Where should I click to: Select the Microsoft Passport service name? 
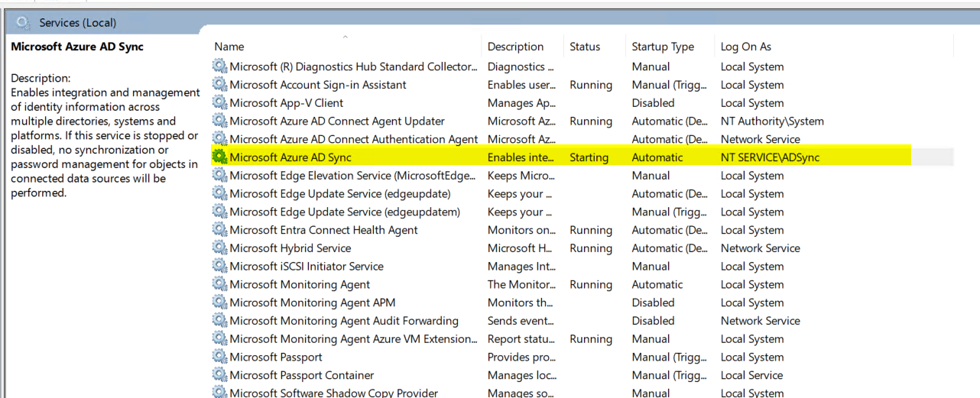pyautogui.click(x=276, y=357)
